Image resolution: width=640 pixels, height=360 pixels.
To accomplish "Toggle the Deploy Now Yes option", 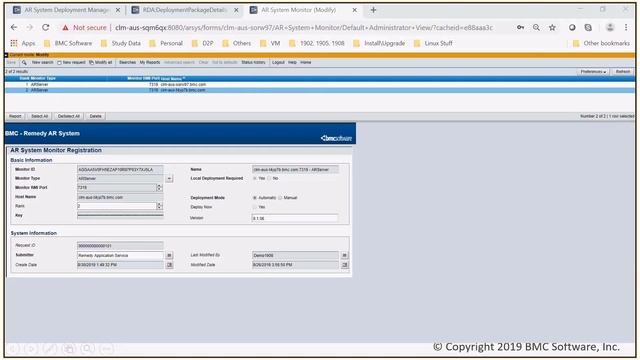I will pos(255,207).
